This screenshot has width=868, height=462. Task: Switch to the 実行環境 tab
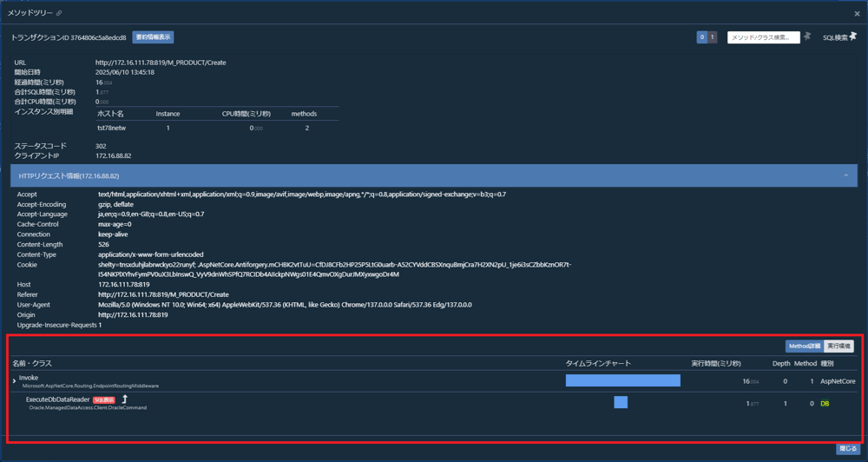(838, 346)
